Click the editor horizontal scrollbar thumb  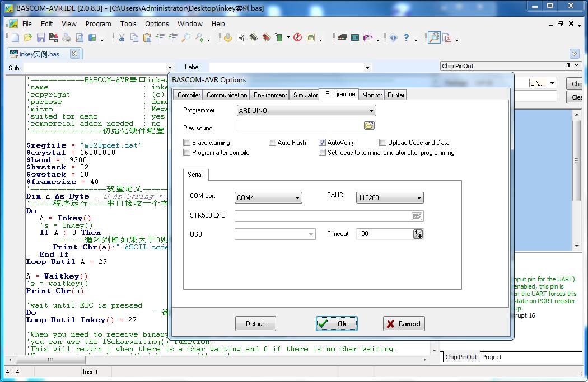point(50,360)
